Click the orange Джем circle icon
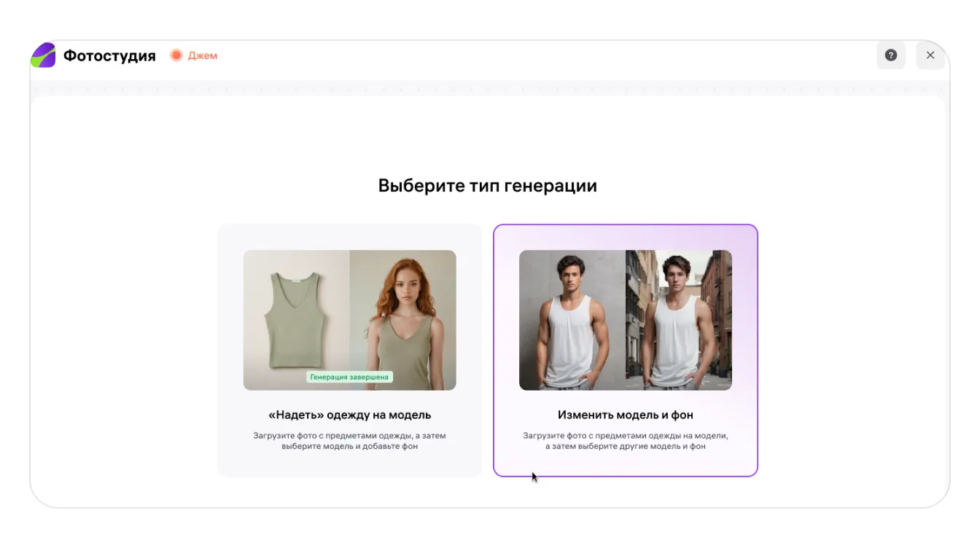The width and height of the screenshot is (980, 548). 176,55
